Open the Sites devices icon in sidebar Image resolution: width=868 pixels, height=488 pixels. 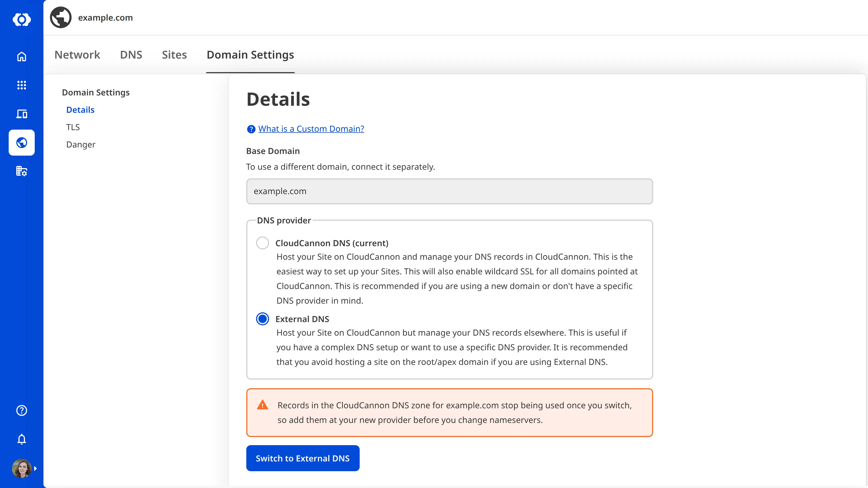tap(22, 114)
